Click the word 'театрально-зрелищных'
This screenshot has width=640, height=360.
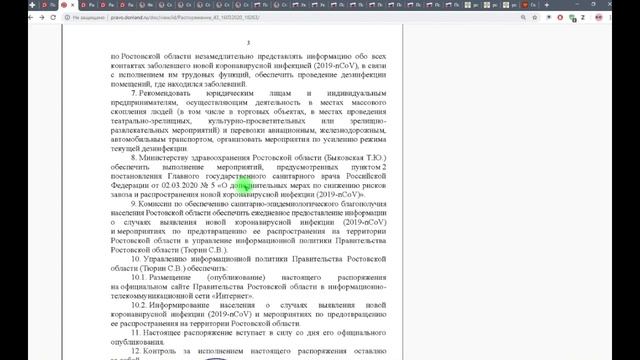(x=151, y=121)
